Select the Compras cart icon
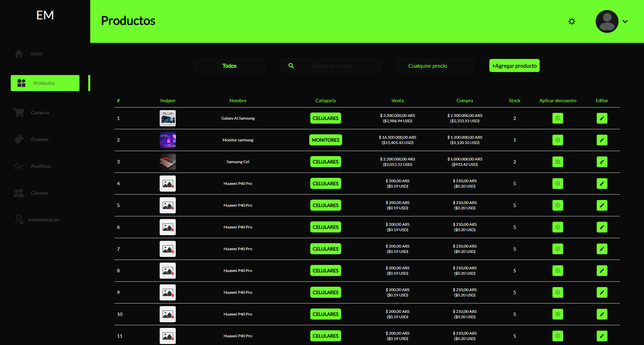 click(x=19, y=113)
